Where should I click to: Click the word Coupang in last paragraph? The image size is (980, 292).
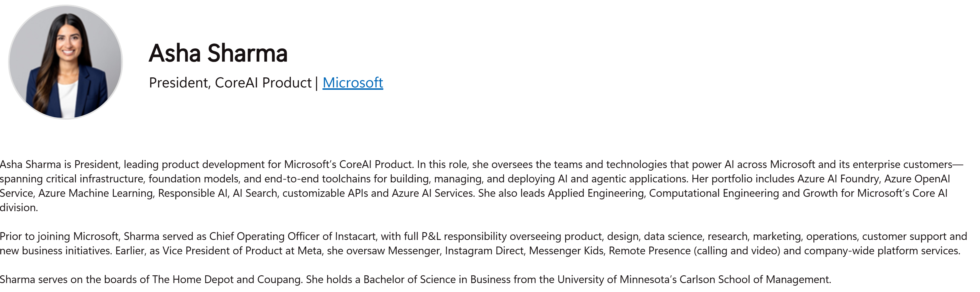(x=280, y=280)
